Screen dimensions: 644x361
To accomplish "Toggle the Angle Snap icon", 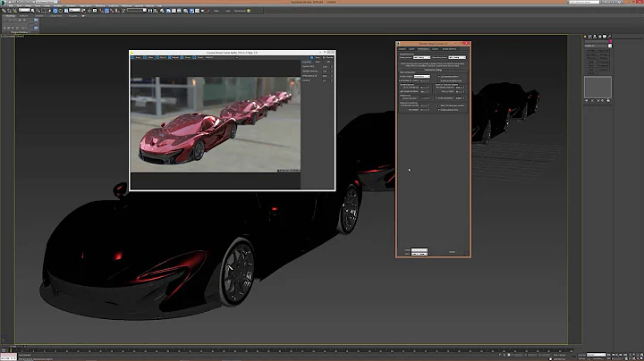I will coord(106,11).
